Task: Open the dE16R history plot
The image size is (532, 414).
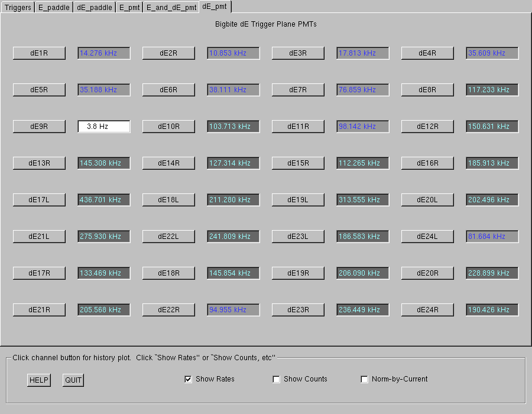Action: pyautogui.click(x=427, y=163)
